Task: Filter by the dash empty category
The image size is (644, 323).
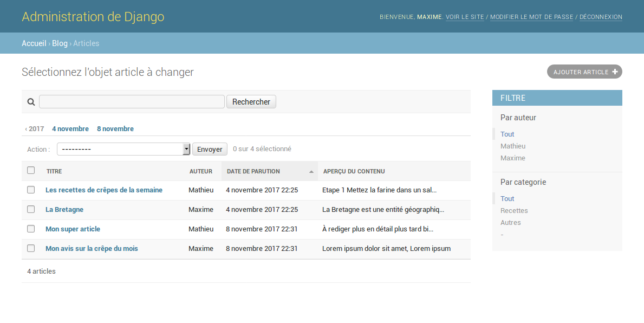Action: [x=502, y=234]
